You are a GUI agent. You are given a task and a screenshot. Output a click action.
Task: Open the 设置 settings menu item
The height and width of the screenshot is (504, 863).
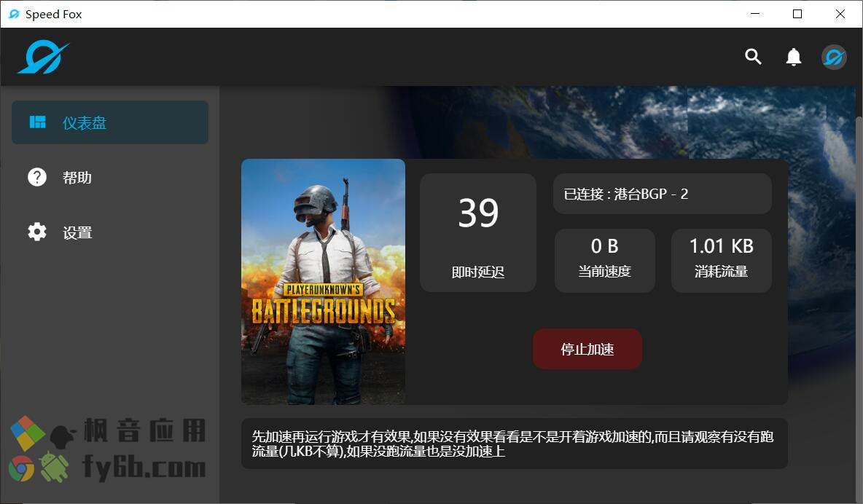110,232
